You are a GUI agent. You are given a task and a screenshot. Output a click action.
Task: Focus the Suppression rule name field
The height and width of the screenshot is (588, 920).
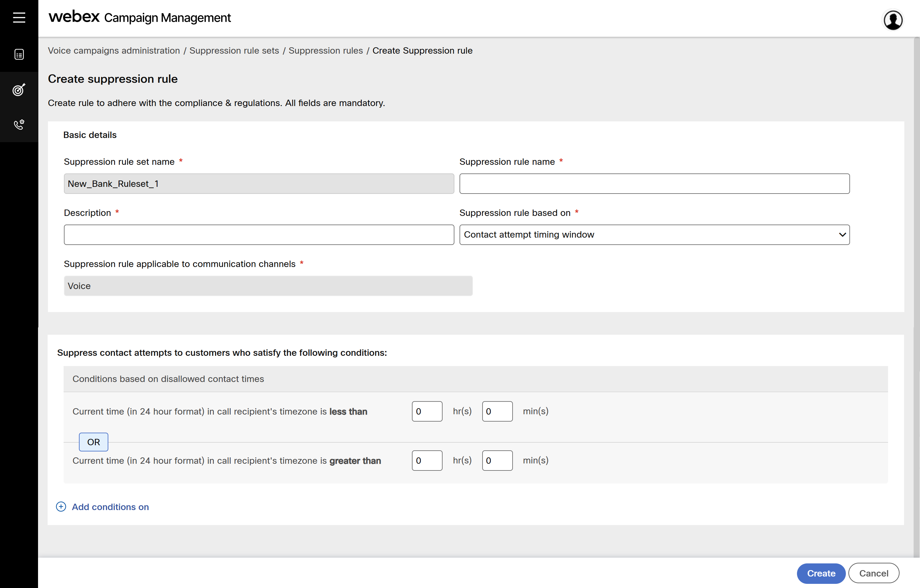(x=654, y=184)
